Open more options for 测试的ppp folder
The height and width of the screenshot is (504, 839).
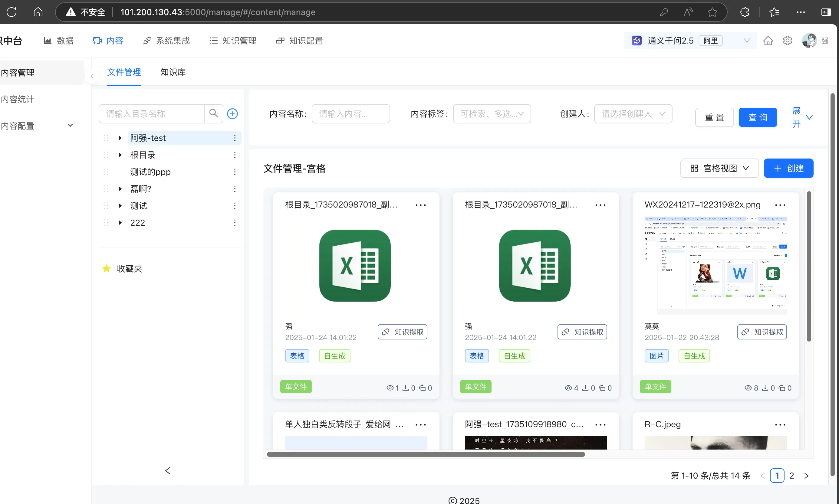tap(234, 172)
